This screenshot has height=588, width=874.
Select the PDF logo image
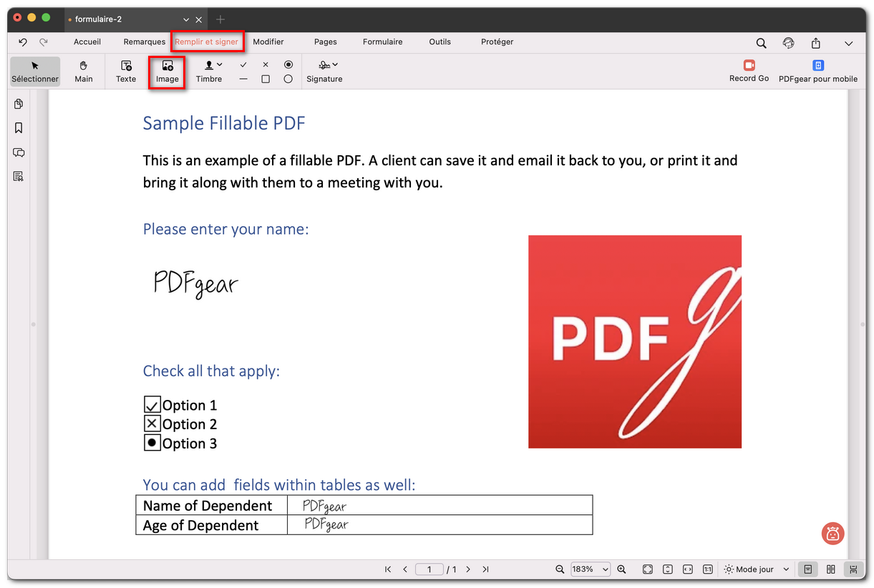[635, 342]
